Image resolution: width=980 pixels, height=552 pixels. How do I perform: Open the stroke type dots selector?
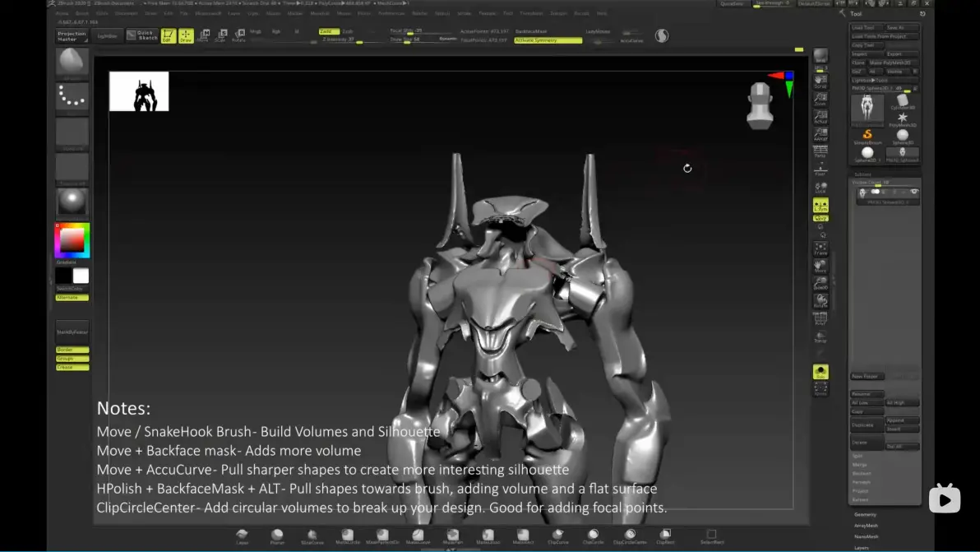[72, 97]
